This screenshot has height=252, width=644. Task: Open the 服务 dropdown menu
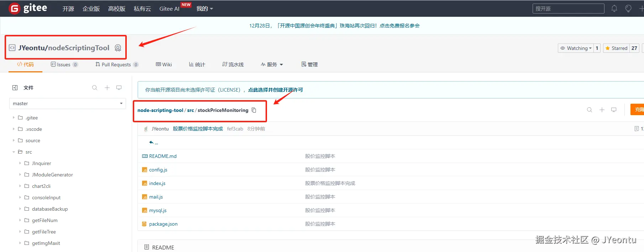[272, 65]
